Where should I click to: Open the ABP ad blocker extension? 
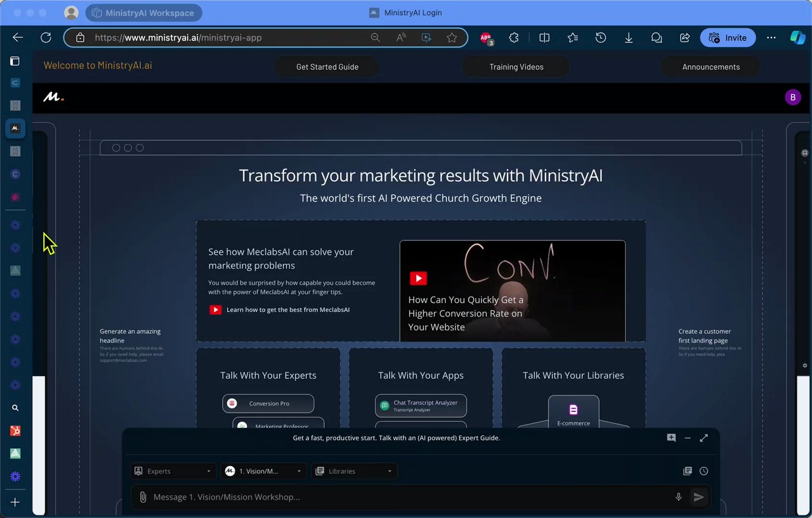486,38
